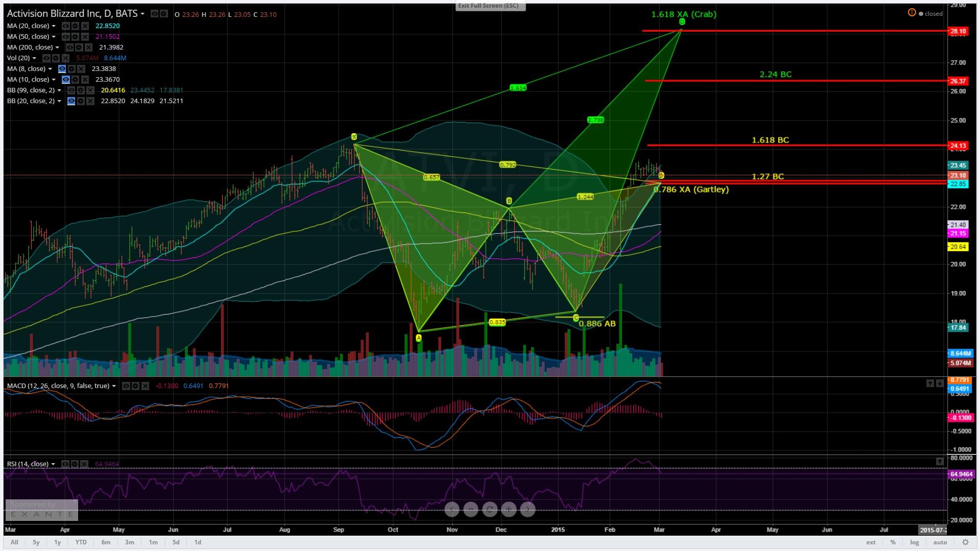This screenshot has width=980, height=551.
Task: Select the All time range
Action: click(14, 542)
